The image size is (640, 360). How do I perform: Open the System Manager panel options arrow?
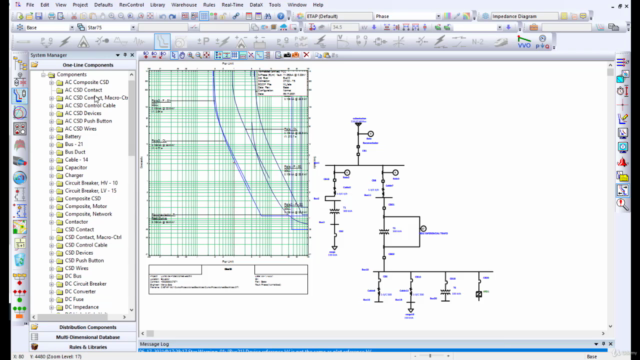click(118, 55)
